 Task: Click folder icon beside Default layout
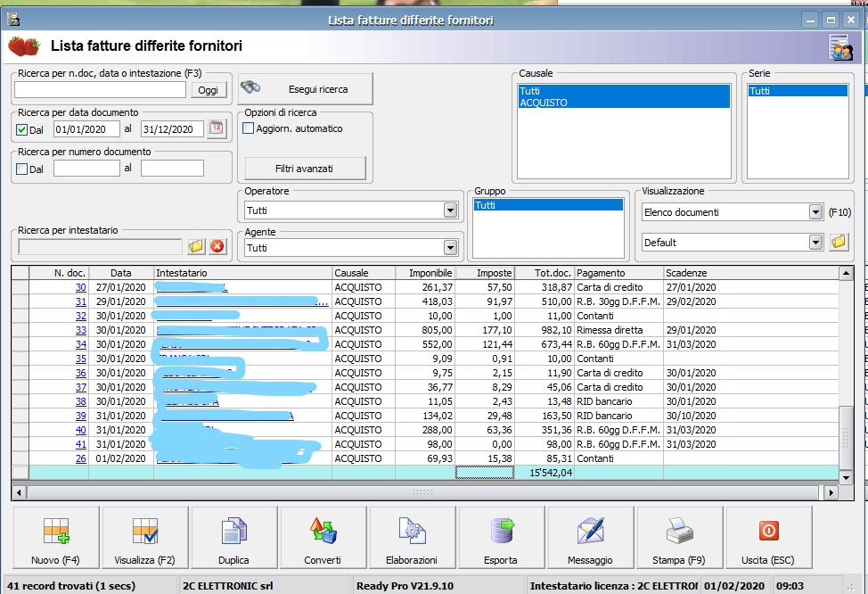pos(839,242)
